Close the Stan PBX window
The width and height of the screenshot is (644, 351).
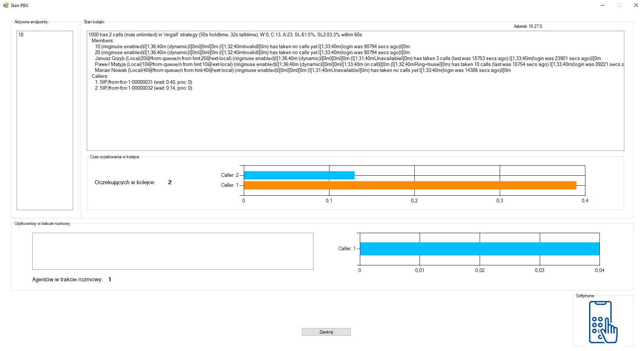635,5
